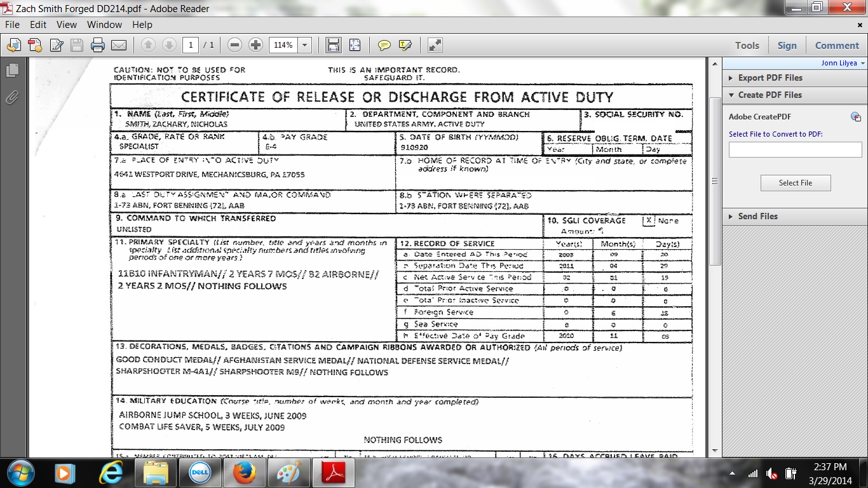Click the Select File button
The height and width of the screenshot is (488, 868).
795,183
